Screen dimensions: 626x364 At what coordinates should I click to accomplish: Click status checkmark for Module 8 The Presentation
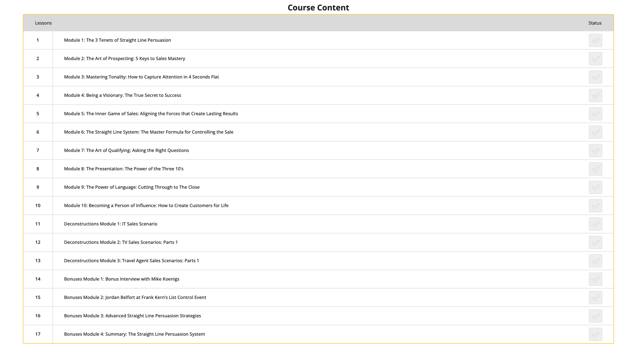tap(595, 169)
